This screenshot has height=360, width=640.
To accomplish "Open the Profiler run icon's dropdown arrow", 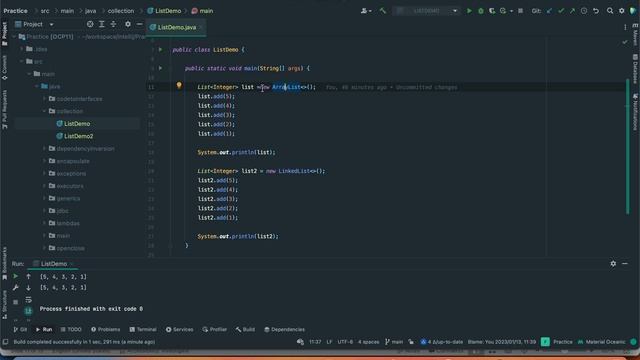I will coord(511,11).
